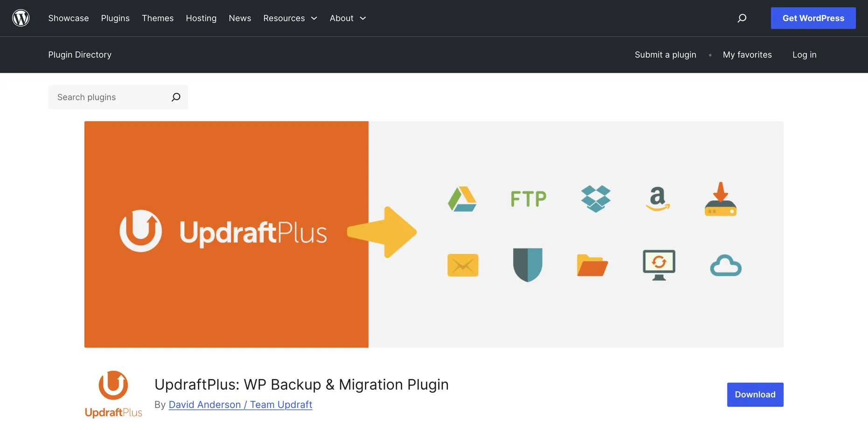Click the UpdraftPlus circular logo in banner

(x=140, y=231)
